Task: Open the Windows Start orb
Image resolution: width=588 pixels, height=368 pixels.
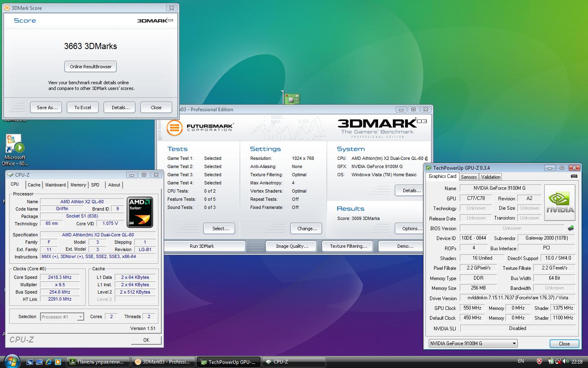Action: [11, 361]
